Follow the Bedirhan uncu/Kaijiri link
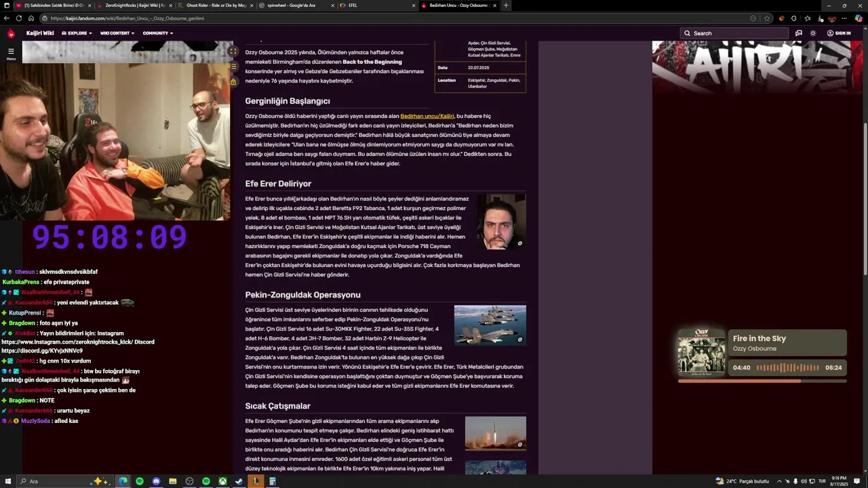This screenshot has width=868, height=488. (427, 116)
